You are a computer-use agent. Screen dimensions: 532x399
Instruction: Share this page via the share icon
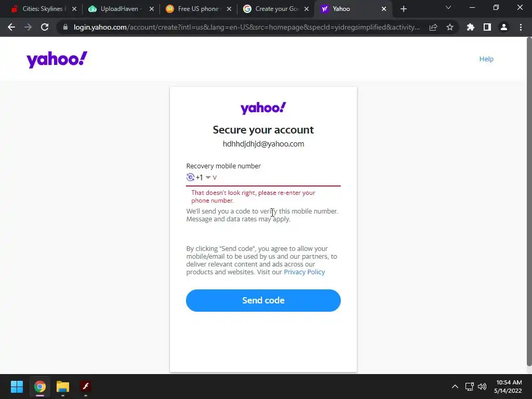coord(433,27)
